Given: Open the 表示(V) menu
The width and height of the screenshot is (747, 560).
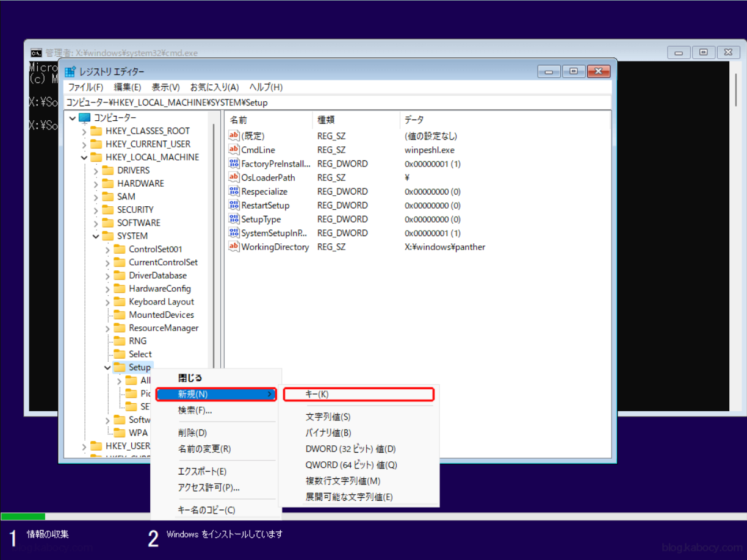Looking at the screenshot, I should click(x=165, y=87).
